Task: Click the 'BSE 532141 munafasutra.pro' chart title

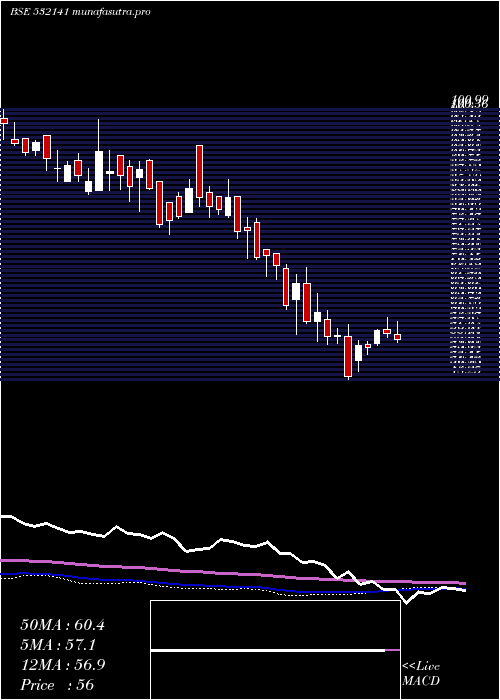Action: 80,12
